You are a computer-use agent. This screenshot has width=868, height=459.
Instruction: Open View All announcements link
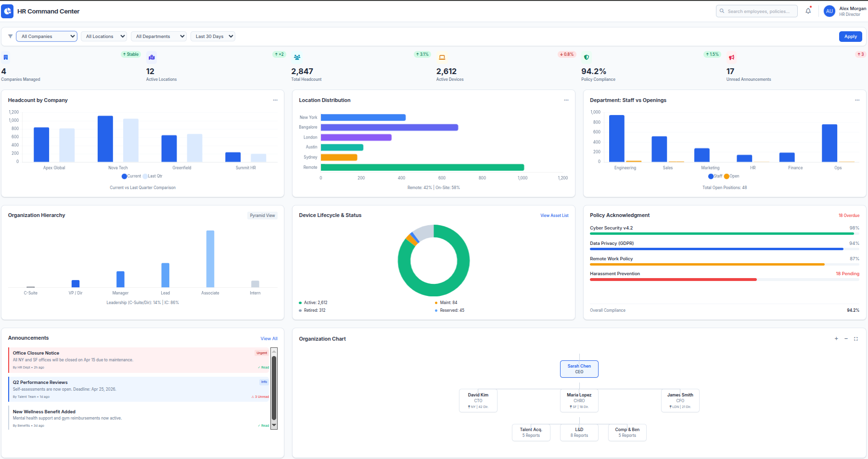point(269,339)
